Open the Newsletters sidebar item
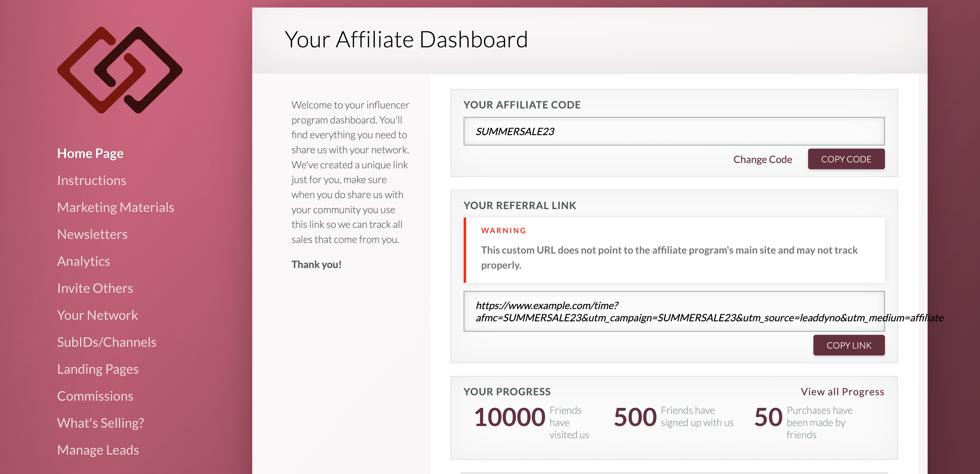 click(93, 234)
